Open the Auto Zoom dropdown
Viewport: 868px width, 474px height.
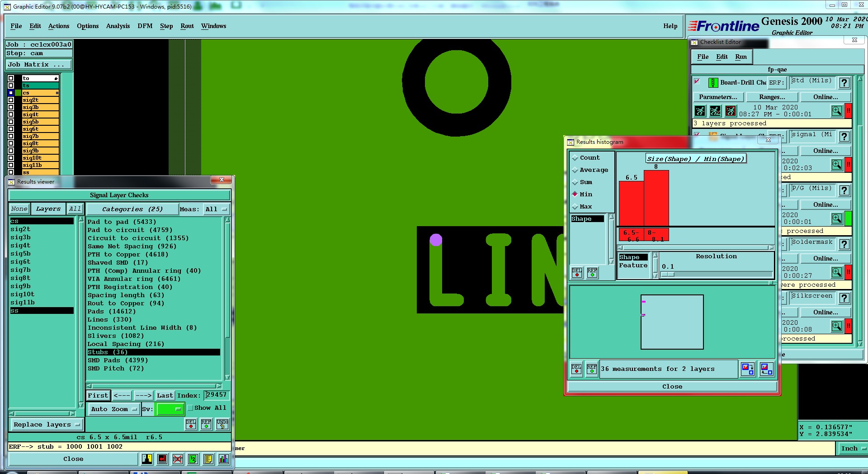[113, 409]
